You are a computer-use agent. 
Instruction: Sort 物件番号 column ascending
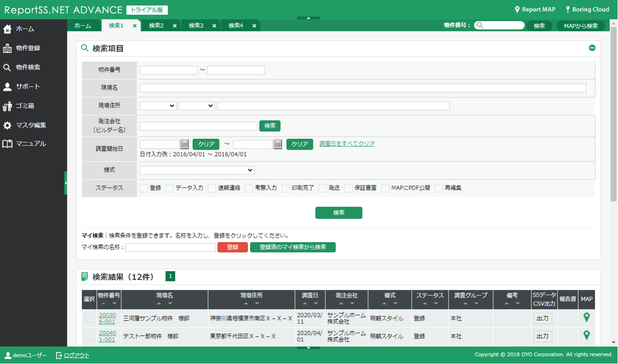tap(104, 304)
